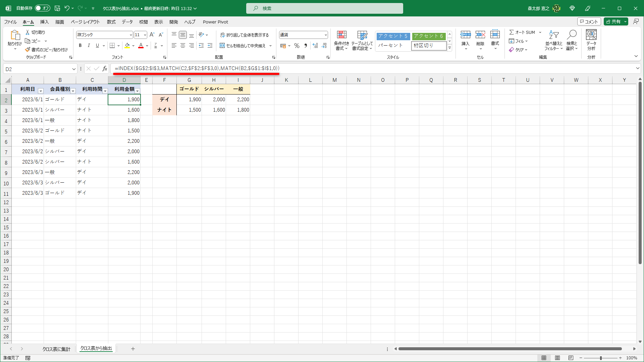
Task: Toggle bold formatting on the selection
Action: click(80, 45)
